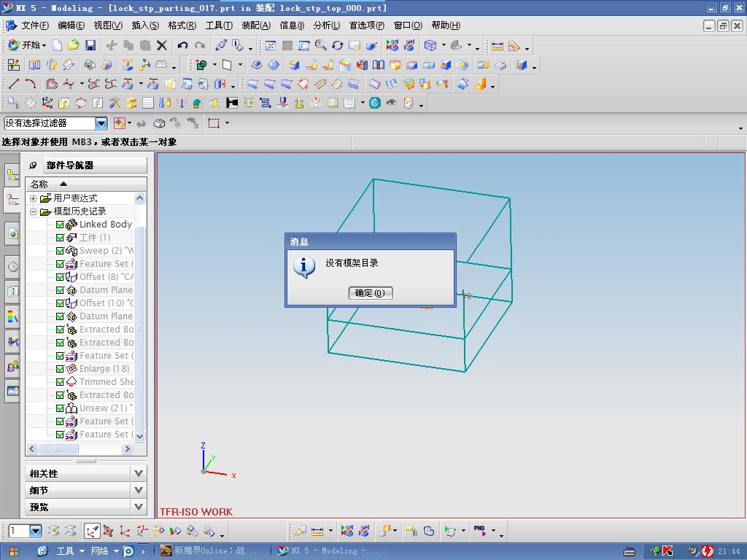Uncheck the 工件 (1) feature checkbox
The image size is (747, 560).
[60, 238]
